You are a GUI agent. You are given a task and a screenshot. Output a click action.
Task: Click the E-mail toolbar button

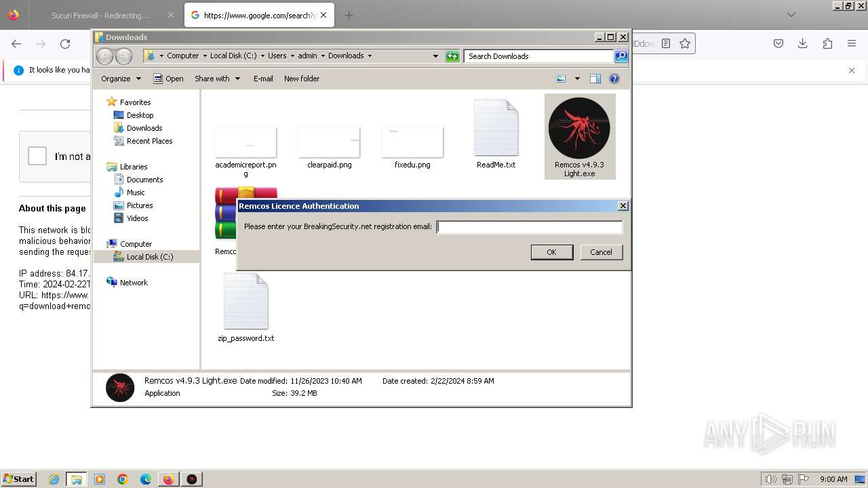(263, 79)
